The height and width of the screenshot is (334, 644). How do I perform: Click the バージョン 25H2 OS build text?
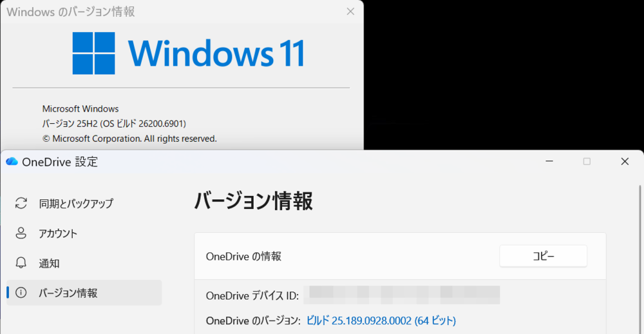114,123
